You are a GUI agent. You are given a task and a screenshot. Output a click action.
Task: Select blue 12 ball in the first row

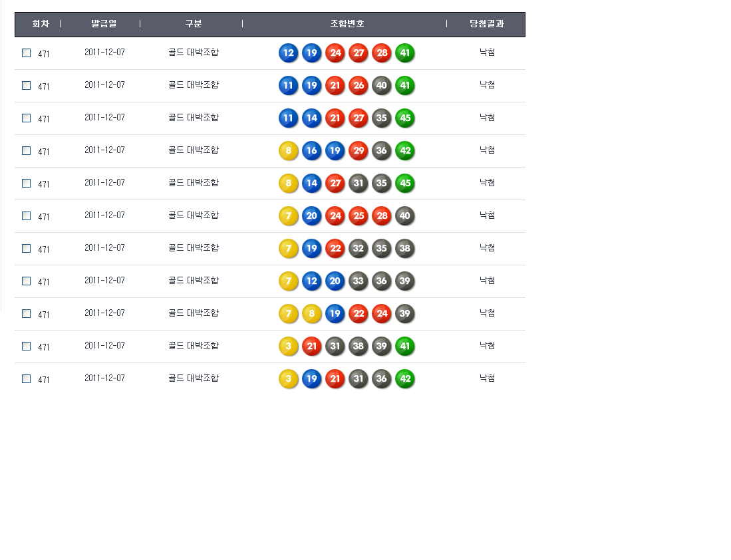(288, 53)
